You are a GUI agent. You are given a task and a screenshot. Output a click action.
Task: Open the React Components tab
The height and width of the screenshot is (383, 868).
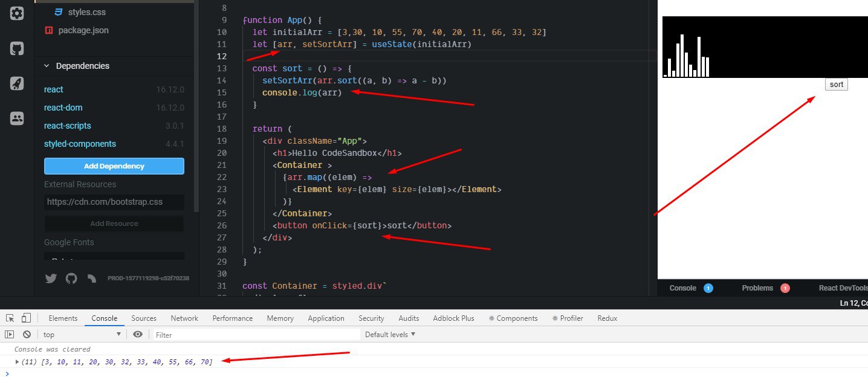click(513, 318)
